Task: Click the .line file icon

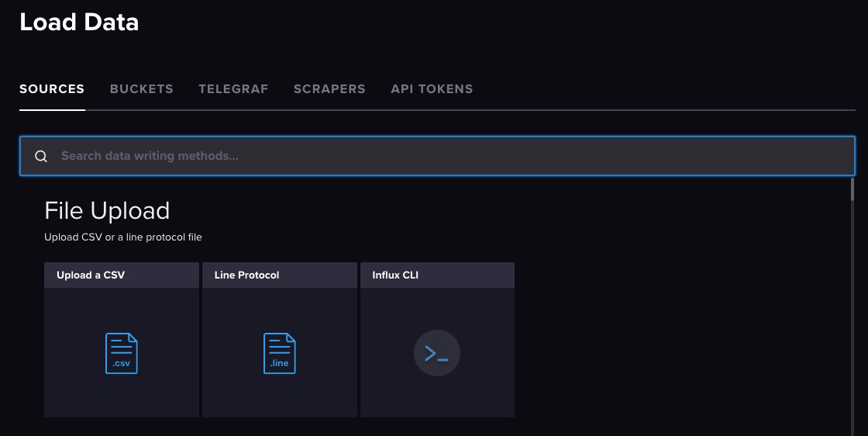Action: click(280, 353)
